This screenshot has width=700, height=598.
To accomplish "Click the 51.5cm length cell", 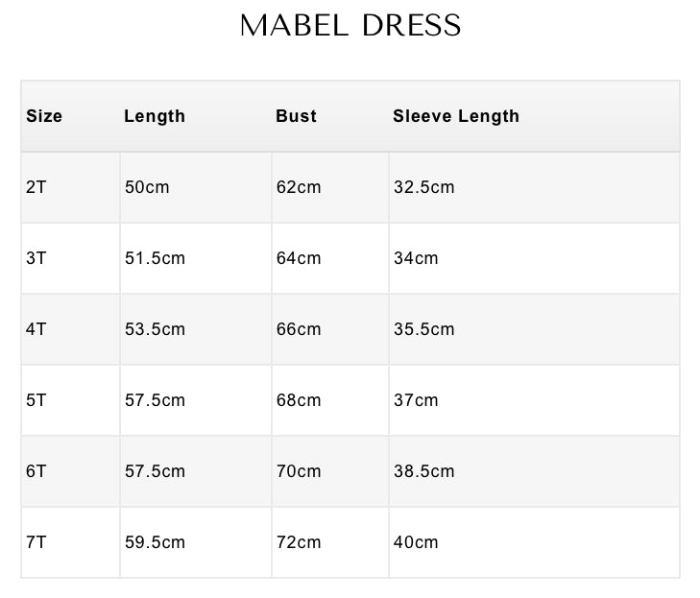I will coord(155,258).
